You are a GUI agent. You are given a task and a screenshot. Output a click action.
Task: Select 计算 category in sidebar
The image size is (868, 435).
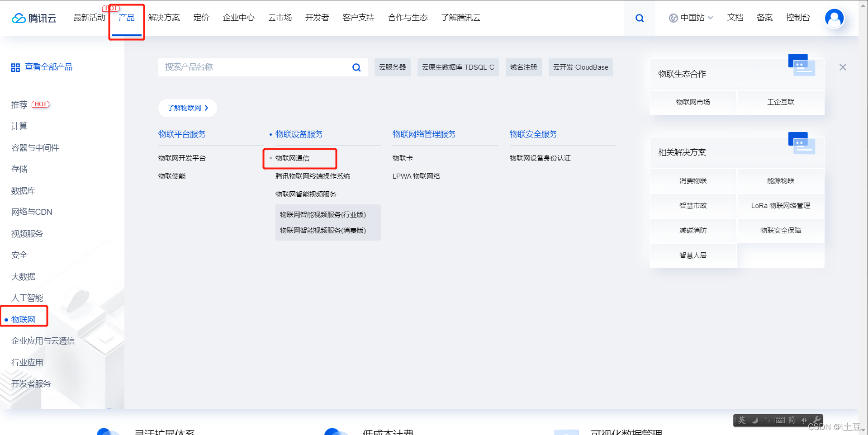(x=19, y=126)
